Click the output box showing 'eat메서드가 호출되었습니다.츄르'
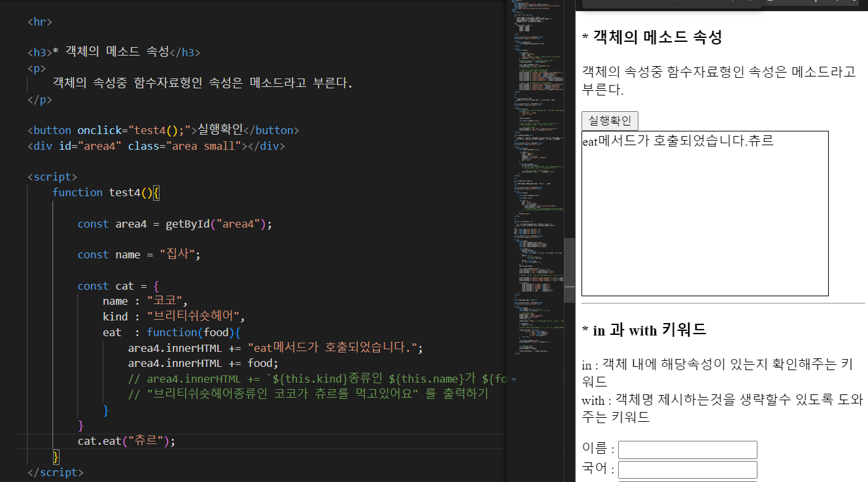Screen dimensions: 868x482 click(x=705, y=213)
